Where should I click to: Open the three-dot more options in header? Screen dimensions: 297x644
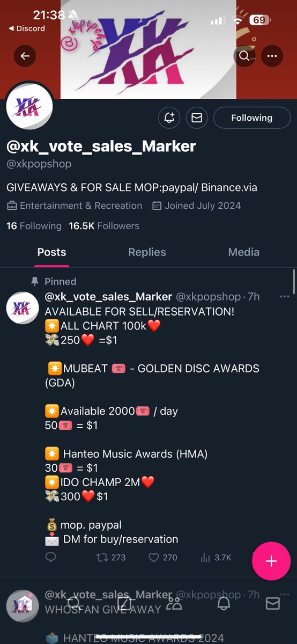[x=272, y=56]
